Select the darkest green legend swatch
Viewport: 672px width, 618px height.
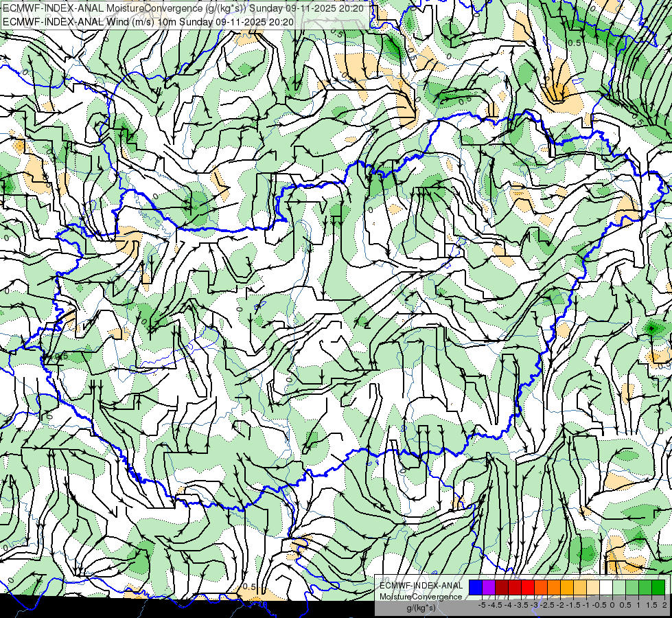tap(658, 587)
